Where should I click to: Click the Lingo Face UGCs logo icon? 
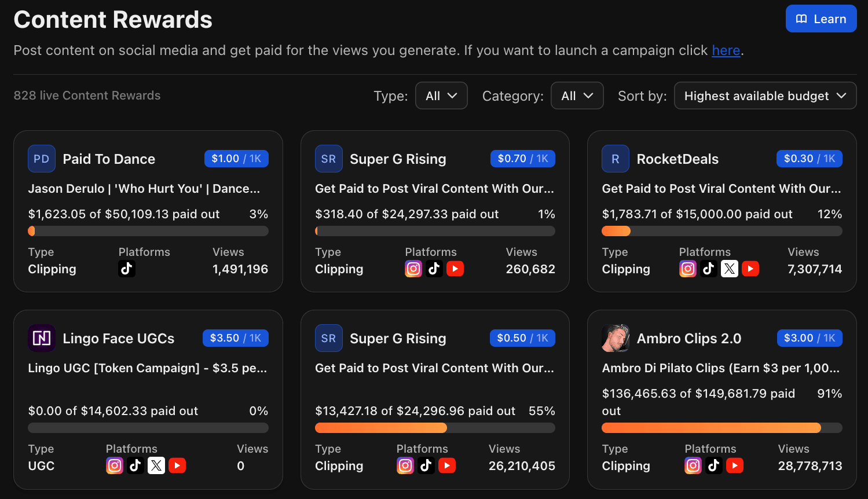(42, 338)
